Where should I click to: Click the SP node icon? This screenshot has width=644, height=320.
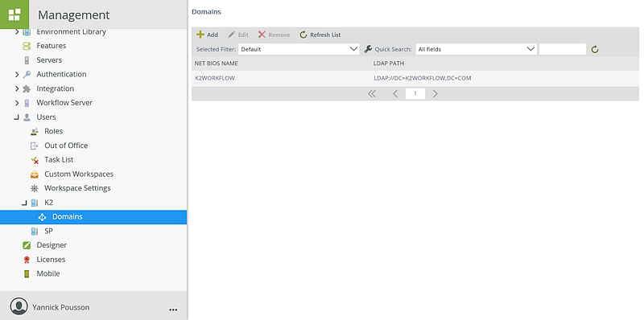(35, 232)
